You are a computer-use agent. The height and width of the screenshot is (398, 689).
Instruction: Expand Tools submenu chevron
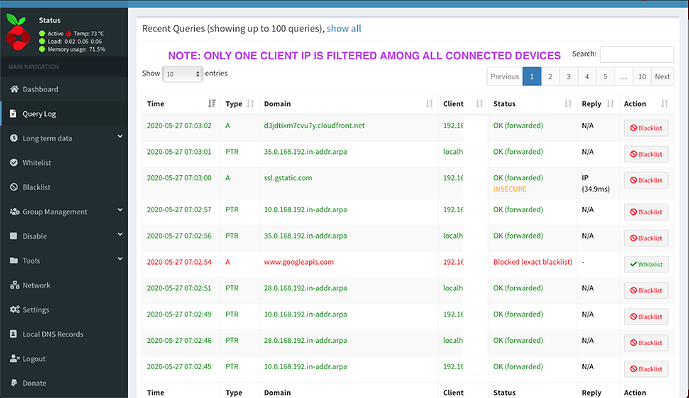tap(120, 259)
